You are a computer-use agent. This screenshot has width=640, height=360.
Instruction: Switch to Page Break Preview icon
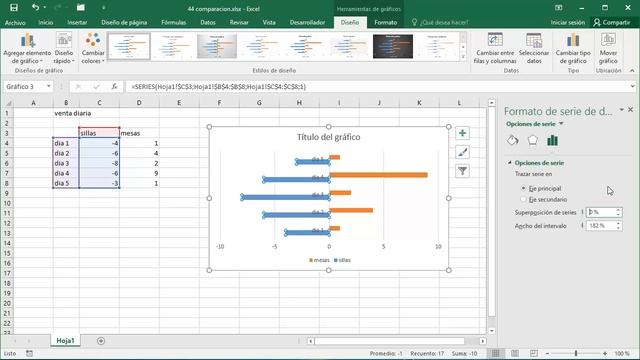click(533, 353)
